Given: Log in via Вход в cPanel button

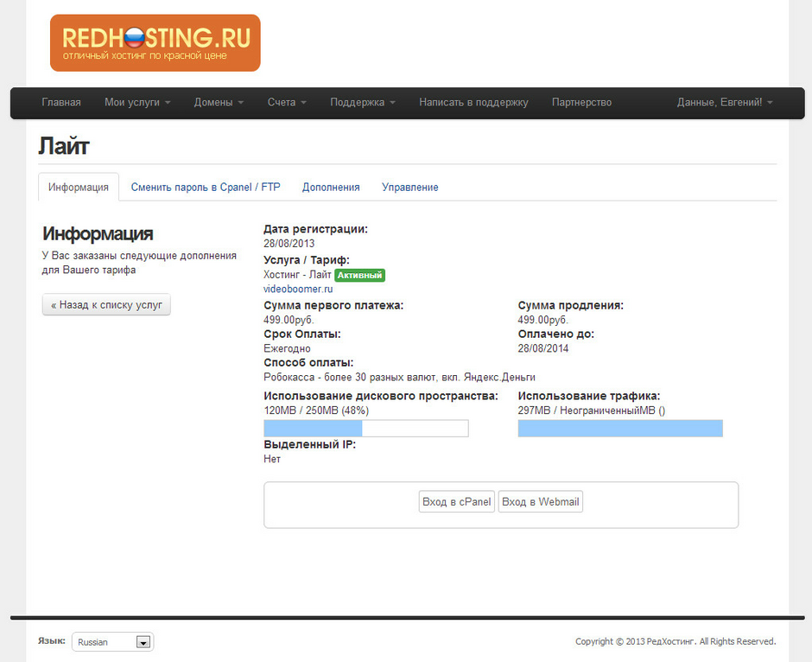Looking at the screenshot, I should tap(457, 501).
